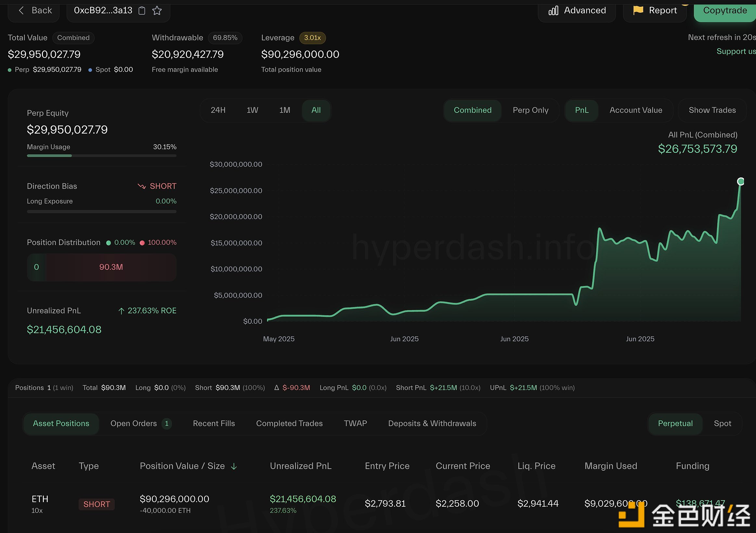Image resolution: width=756 pixels, height=533 pixels.
Task: Click the chart's latest PnL data point
Action: click(740, 181)
